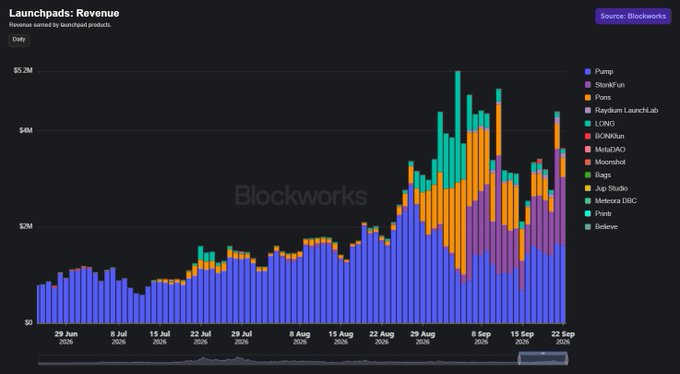Click the 22 Sep date label
The image size is (680, 374).
click(563, 335)
